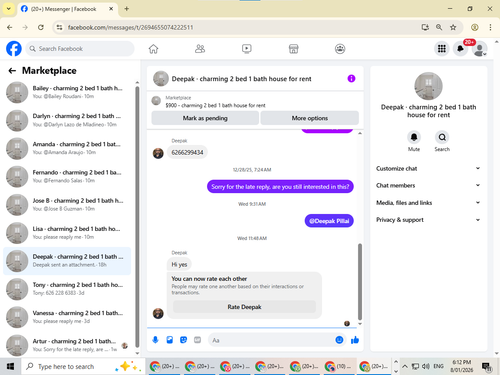
Task: Expand the Privacy & support section
Action: (x=428, y=220)
